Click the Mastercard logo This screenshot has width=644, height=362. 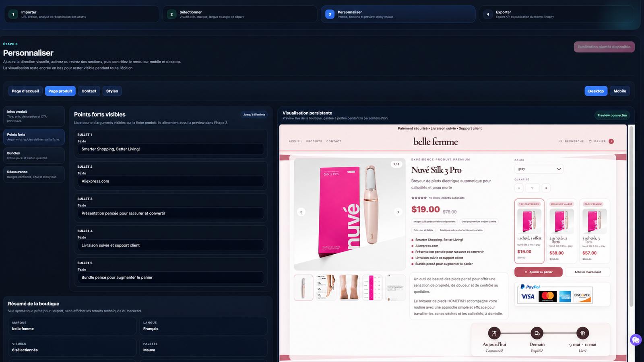click(x=547, y=297)
